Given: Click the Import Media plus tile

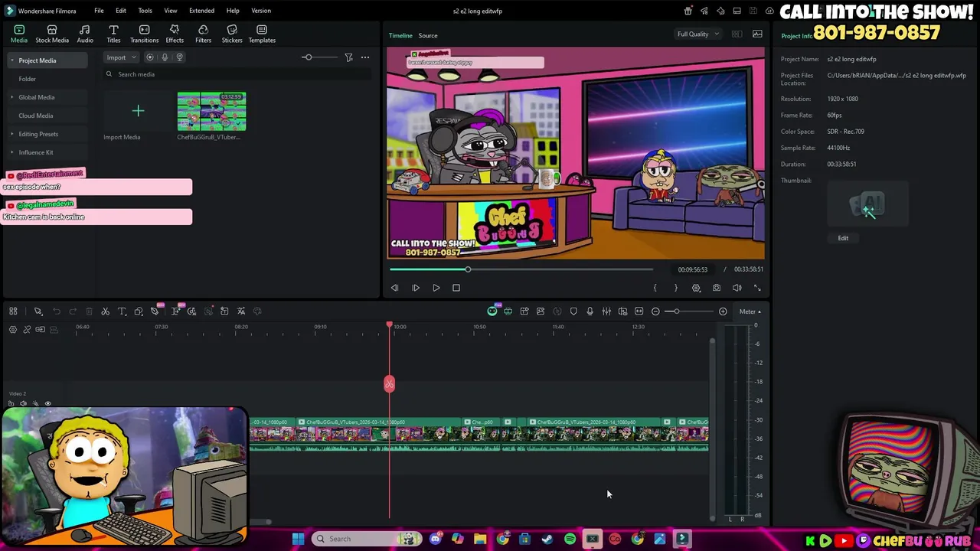Looking at the screenshot, I should coord(138,112).
